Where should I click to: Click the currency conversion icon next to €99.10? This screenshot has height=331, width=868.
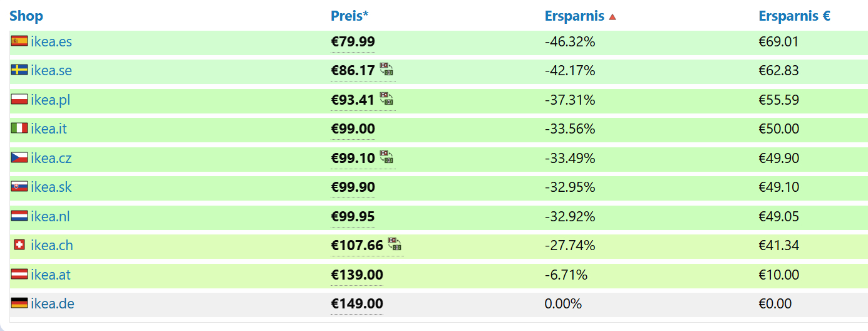pos(386,157)
